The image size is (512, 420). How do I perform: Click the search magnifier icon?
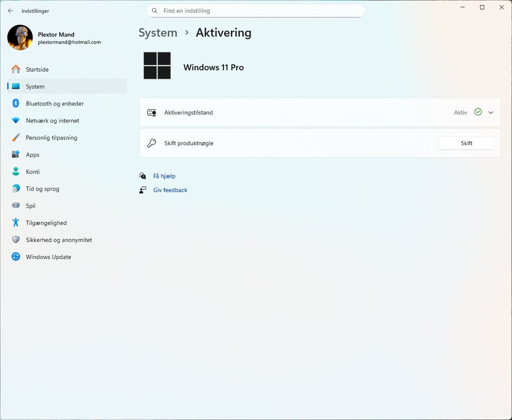point(155,11)
